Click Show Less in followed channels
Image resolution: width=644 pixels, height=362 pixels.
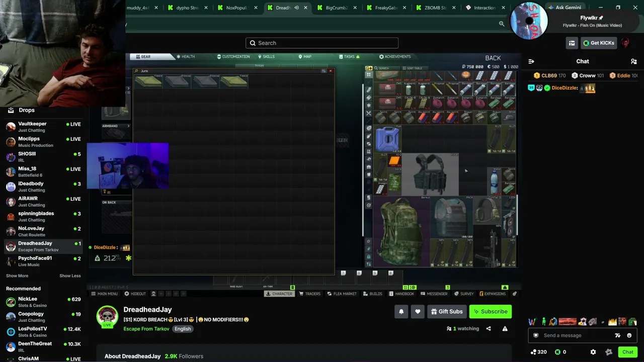70,276
